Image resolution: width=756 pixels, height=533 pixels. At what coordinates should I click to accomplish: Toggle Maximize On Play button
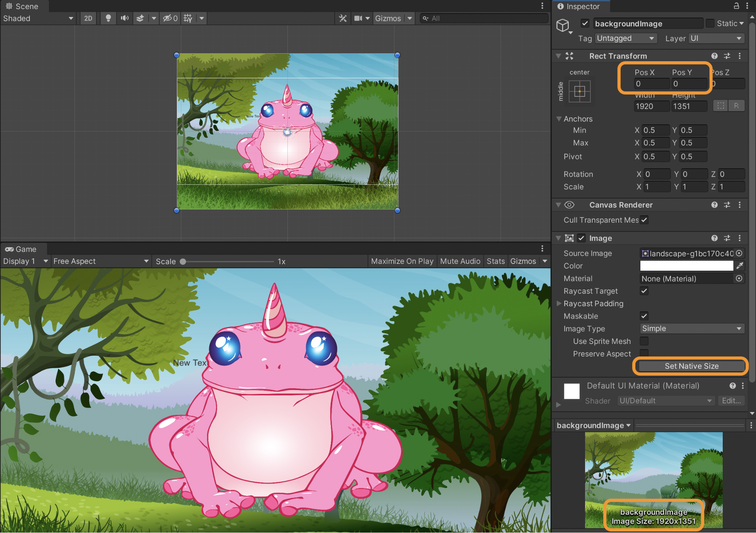click(402, 261)
